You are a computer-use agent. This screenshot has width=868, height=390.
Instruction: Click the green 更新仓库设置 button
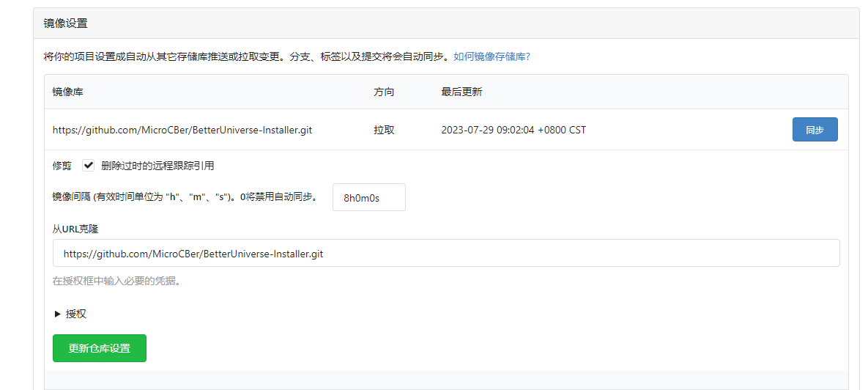click(100, 348)
